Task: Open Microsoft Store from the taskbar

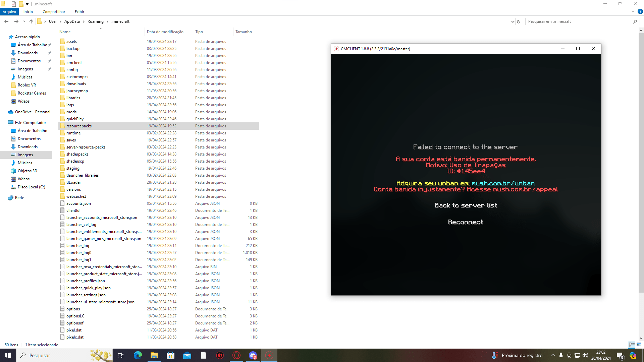Action: pos(170,355)
